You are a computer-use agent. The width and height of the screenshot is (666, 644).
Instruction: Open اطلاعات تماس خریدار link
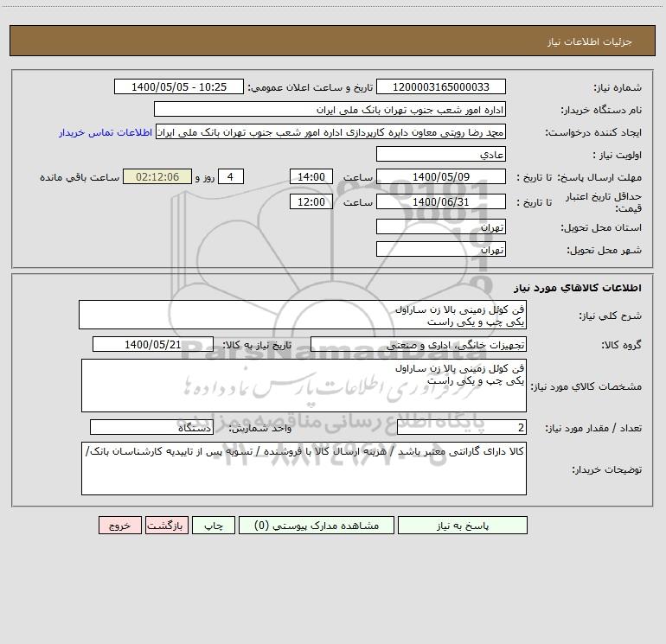pos(106,132)
